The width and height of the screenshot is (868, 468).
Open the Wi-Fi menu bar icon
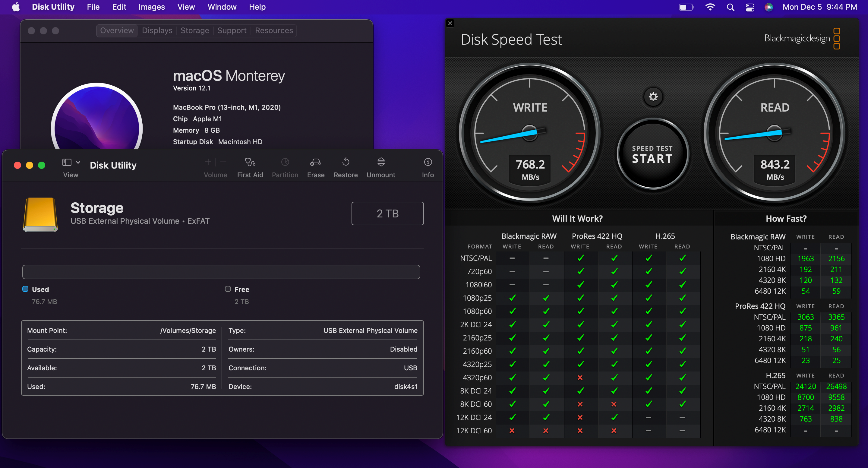[x=710, y=7]
